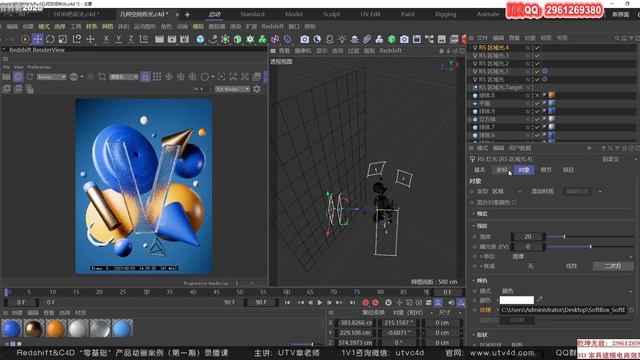Image resolution: width=640 pixels, height=360 pixels.
Task: Open the white 颜色 color swatch
Action: coord(517,300)
